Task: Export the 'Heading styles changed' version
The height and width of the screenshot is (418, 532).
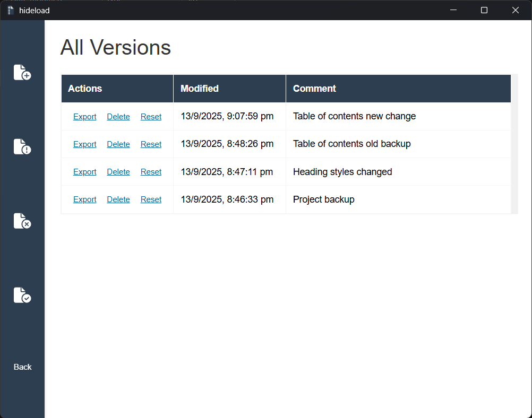Action: [85, 172]
